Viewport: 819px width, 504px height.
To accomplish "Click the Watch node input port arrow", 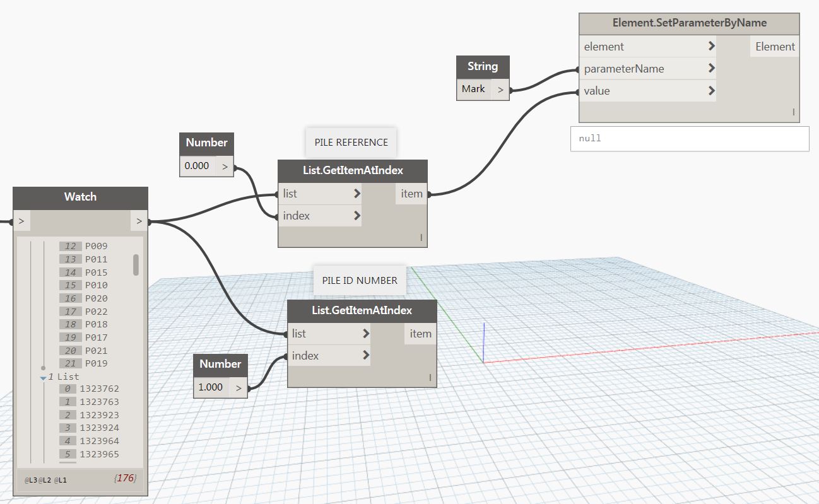I will coord(21,221).
